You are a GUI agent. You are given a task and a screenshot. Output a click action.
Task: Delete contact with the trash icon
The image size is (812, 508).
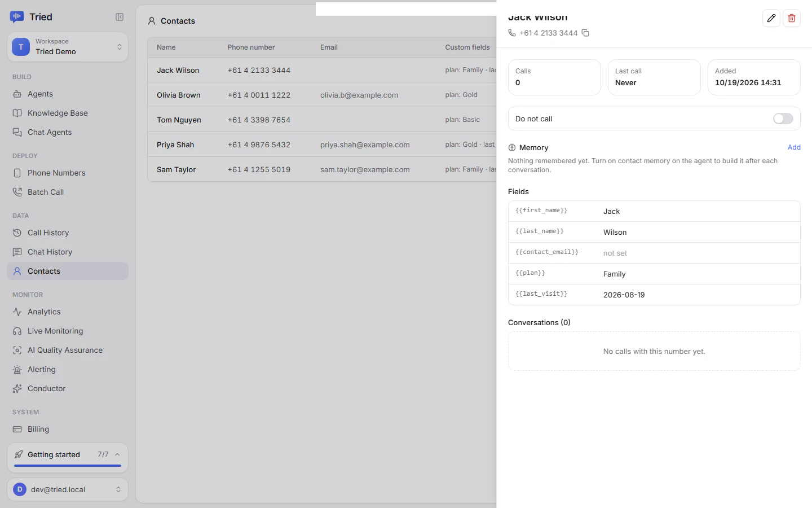[792, 18]
